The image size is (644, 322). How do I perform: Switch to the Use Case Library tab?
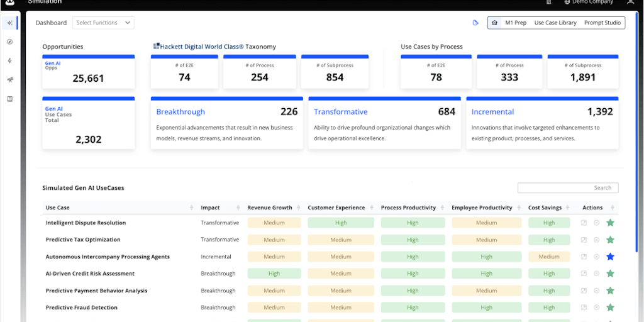(x=555, y=23)
